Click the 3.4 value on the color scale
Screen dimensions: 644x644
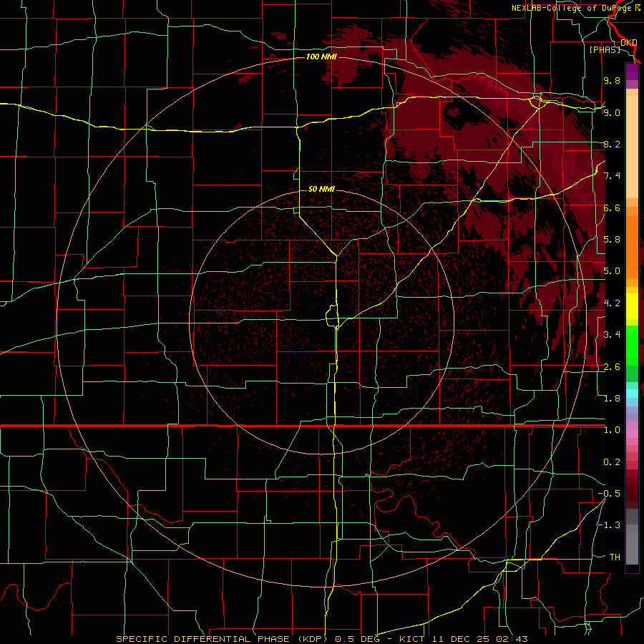(x=612, y=334)
